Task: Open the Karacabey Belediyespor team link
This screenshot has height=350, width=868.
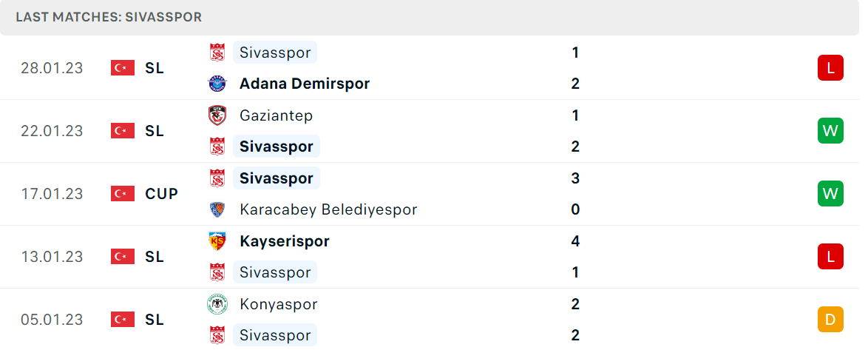Action: point(328,209)
